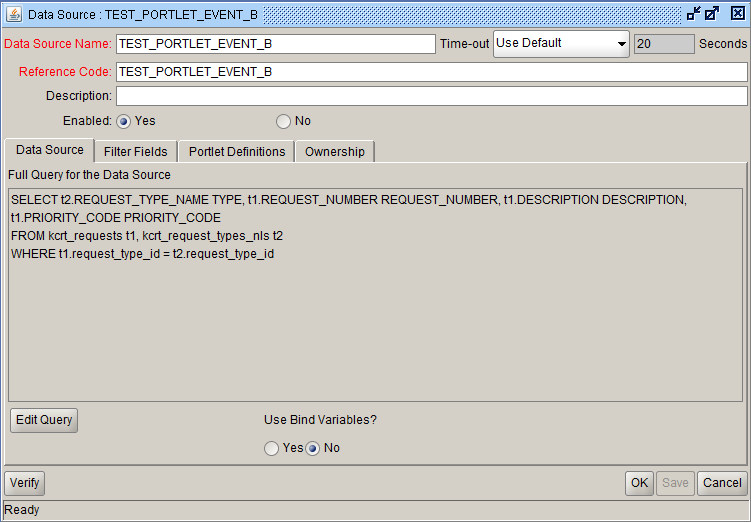Click the Cancel button

(x=722, y=483)
